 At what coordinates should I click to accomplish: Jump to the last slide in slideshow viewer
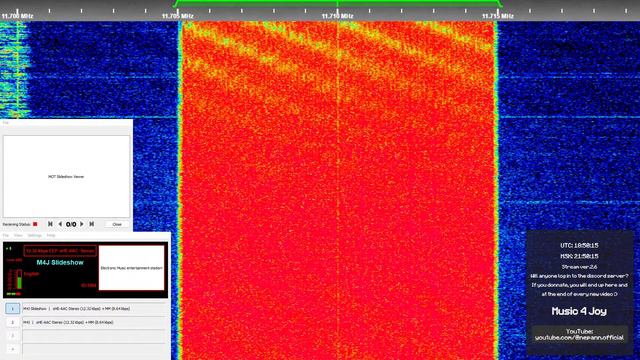click(91, 224)
